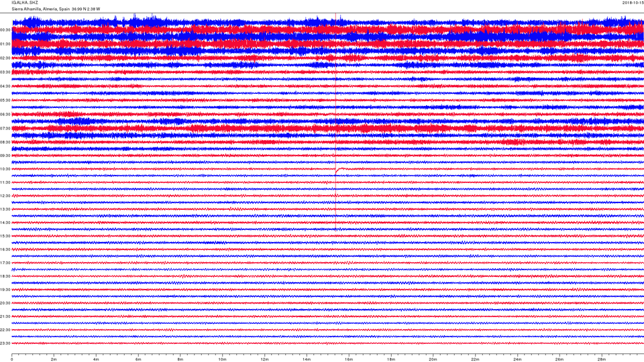
Task: Select the 21:30 time label
Action: (x=5, y=316)
